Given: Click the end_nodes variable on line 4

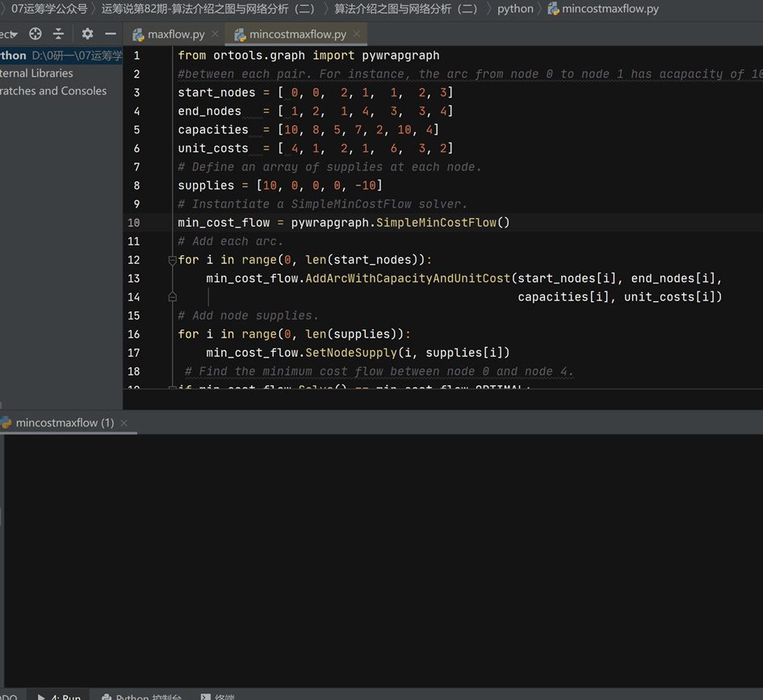Looking at the screenshot, I should (x=209, y=111).
